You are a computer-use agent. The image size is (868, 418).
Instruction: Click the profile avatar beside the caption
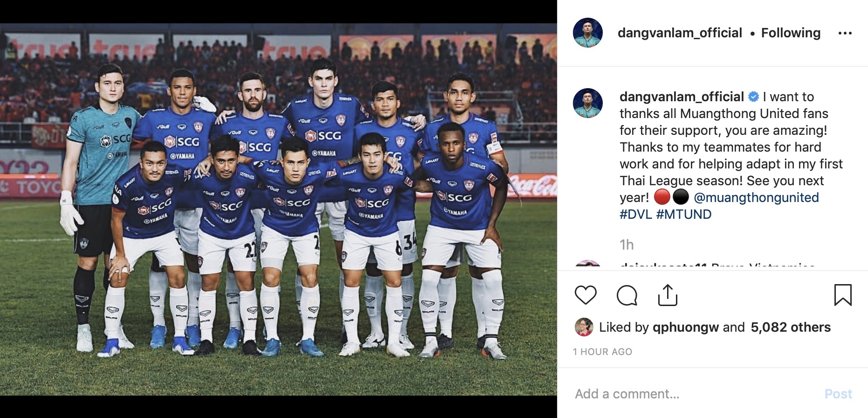(587, 103)
